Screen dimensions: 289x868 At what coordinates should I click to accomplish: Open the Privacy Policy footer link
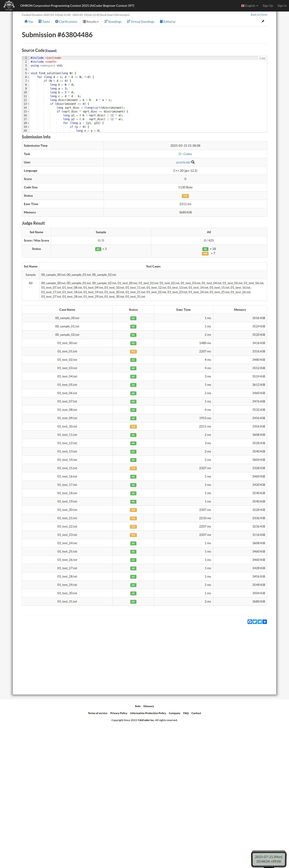119,713
